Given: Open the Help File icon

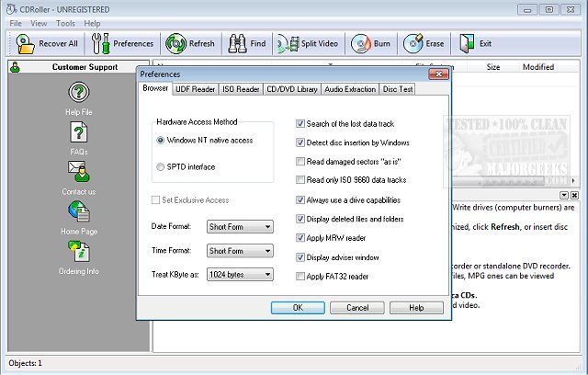Looking at the screenshot, I should (79, 92).
